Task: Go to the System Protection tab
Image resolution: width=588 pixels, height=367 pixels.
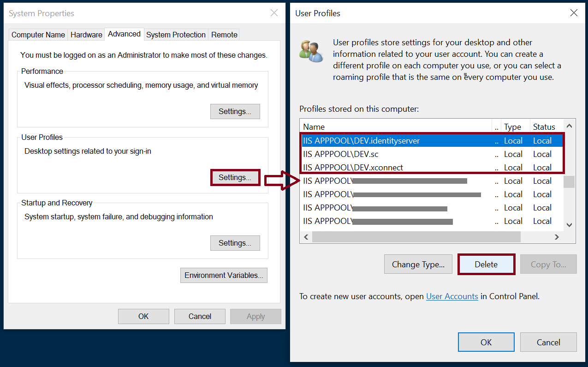Action: (x=176, y=35)
